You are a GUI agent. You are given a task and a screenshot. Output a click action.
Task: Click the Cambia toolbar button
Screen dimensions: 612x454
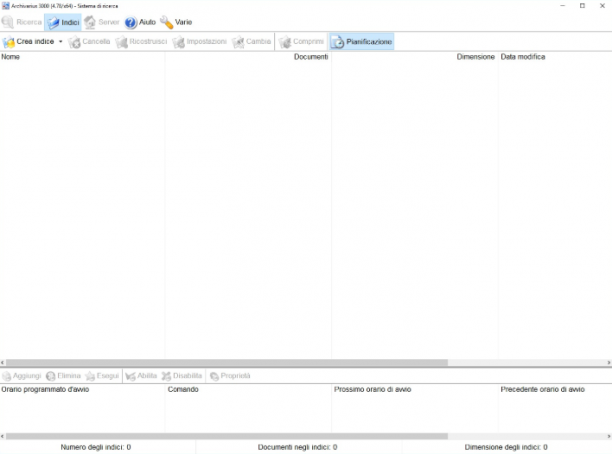251,42
